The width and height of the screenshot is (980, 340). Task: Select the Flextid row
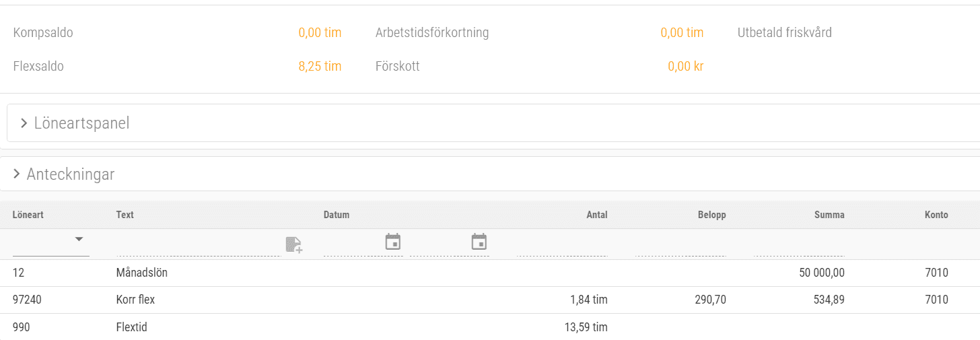(x=131, y=327)
